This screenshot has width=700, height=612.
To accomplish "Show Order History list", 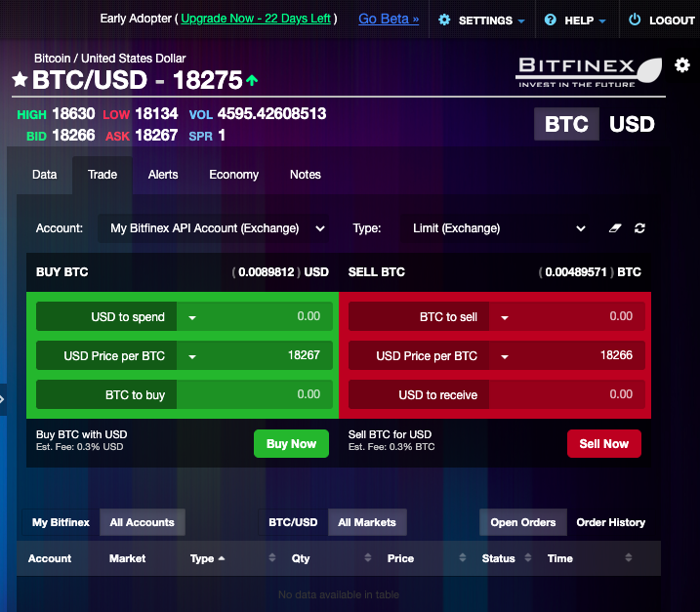I will click(611, 522).
